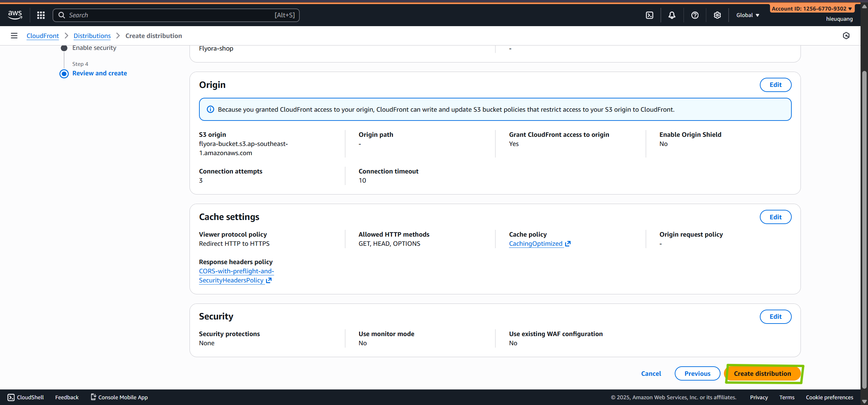
Task: Open the CORS response headers policy external link
Action: click(x=269, y=280)
